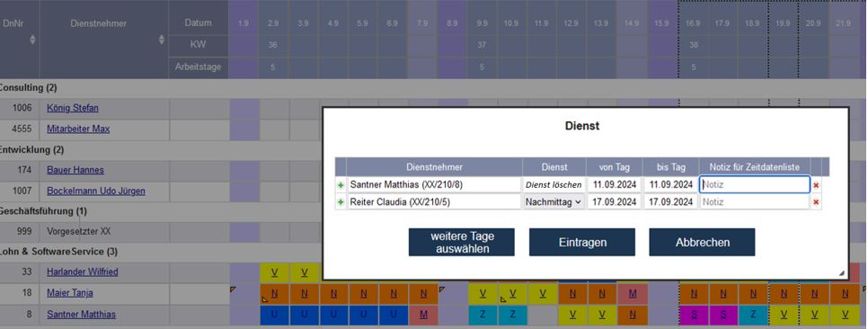The width and height of the screenshot is (868, 329).
Task: Select the pink M shift on 14.9 for Maier Tanja
Action: coord(633,293)
